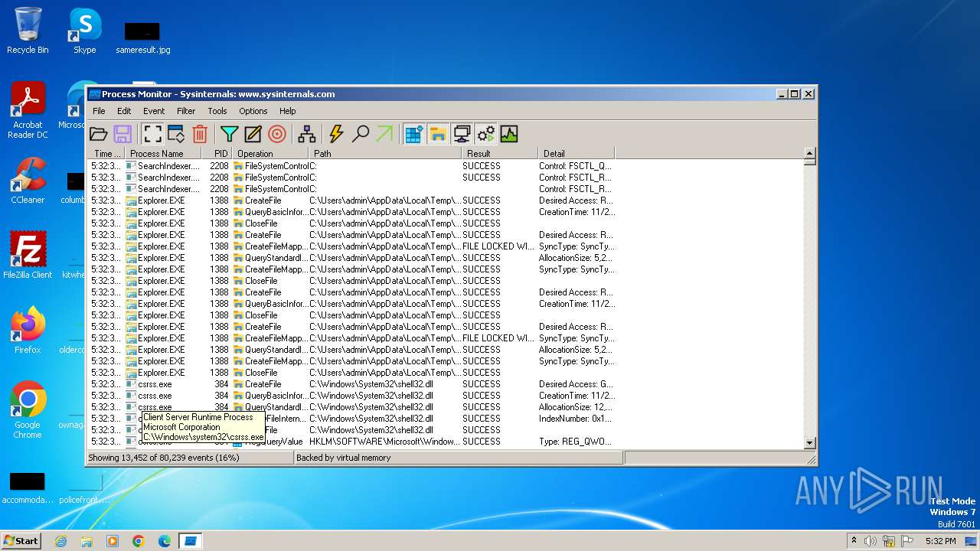Click the Path column header

[x=385, y=154]
